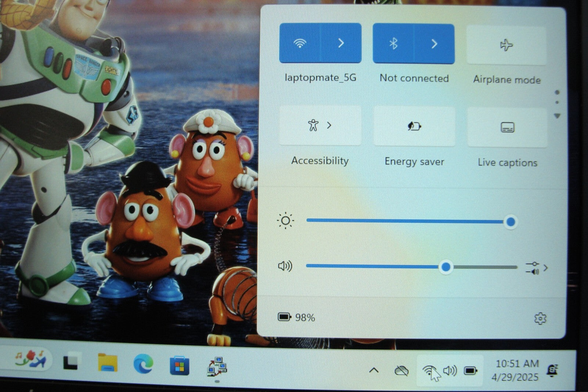Launch Microsoft Edge from the taskbar
588x392 pixels.
pyautogui.click(x=143, y=365)
